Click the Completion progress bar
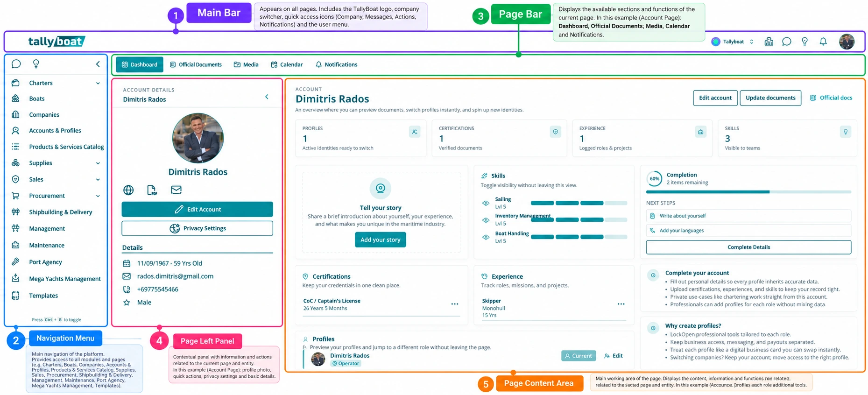This screenshot has height=395, width=868. pos(748,192)
